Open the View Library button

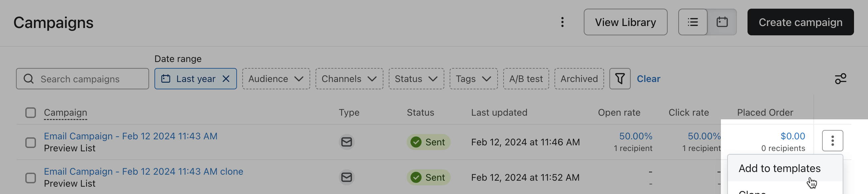[x=625, y=22]
